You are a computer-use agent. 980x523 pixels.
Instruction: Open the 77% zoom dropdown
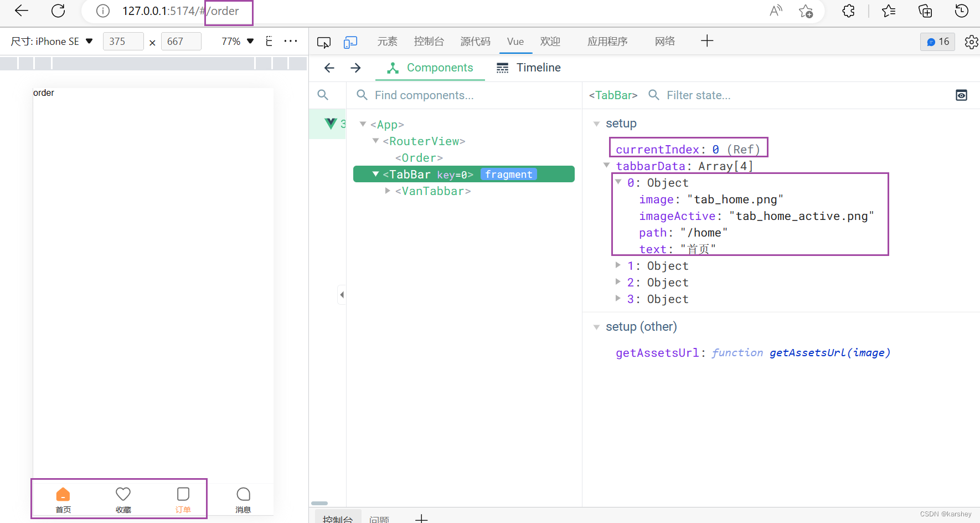click(238, 42)
